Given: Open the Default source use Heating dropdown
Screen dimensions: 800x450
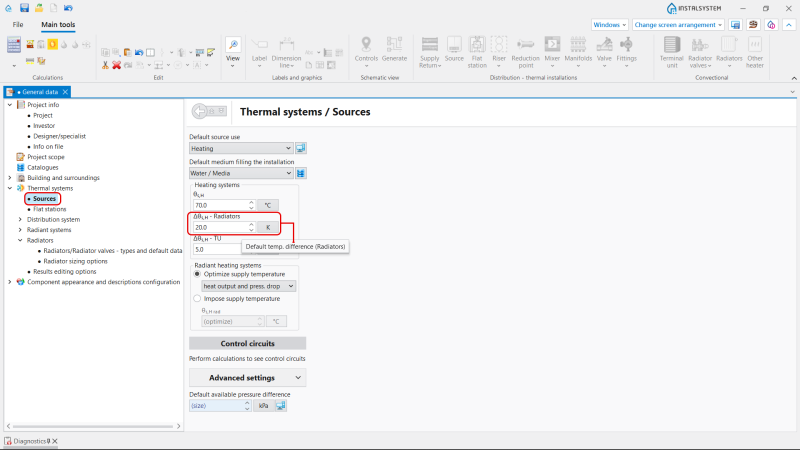Looking at the screenshot, I should tap(241, 148).
